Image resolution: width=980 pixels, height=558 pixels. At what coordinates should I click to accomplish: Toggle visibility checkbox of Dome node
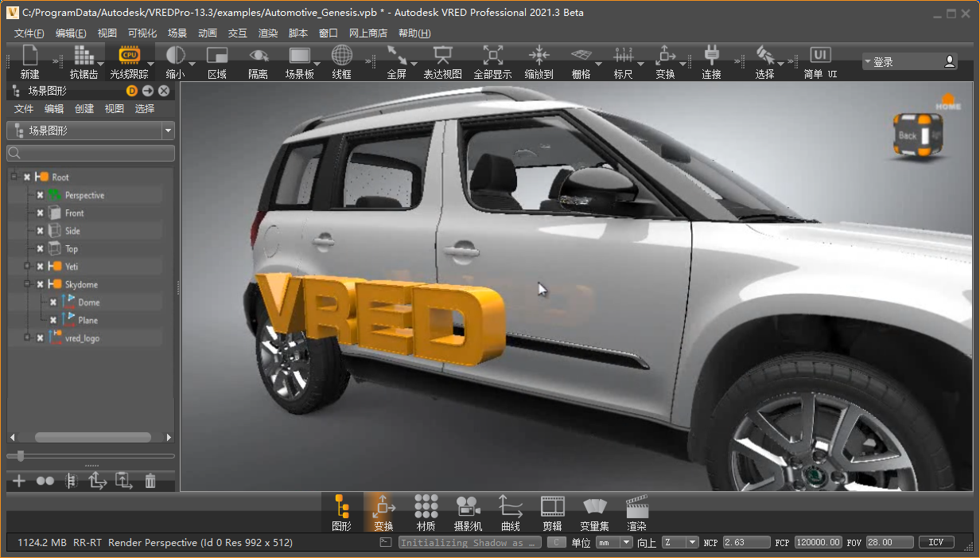click(53, 302)
